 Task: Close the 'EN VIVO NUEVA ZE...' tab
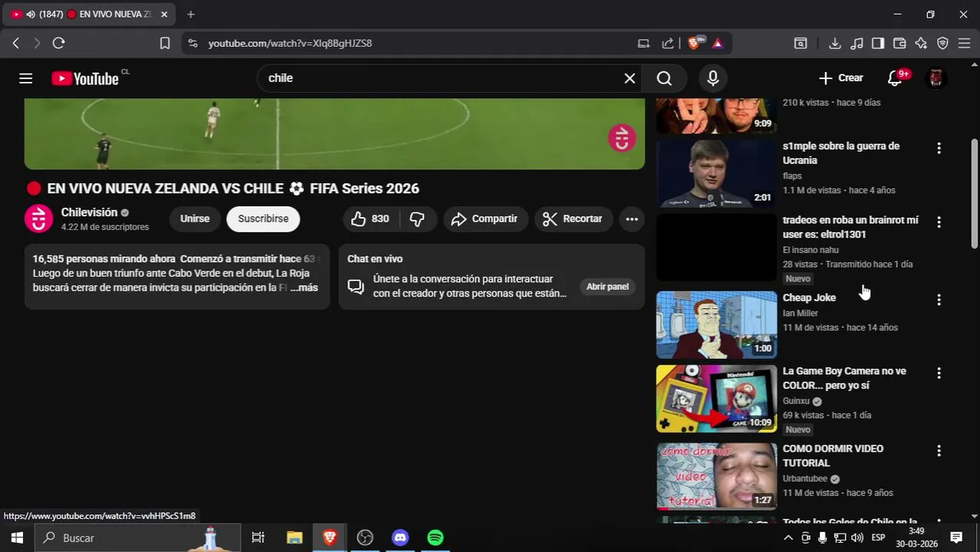pos(163,14)
